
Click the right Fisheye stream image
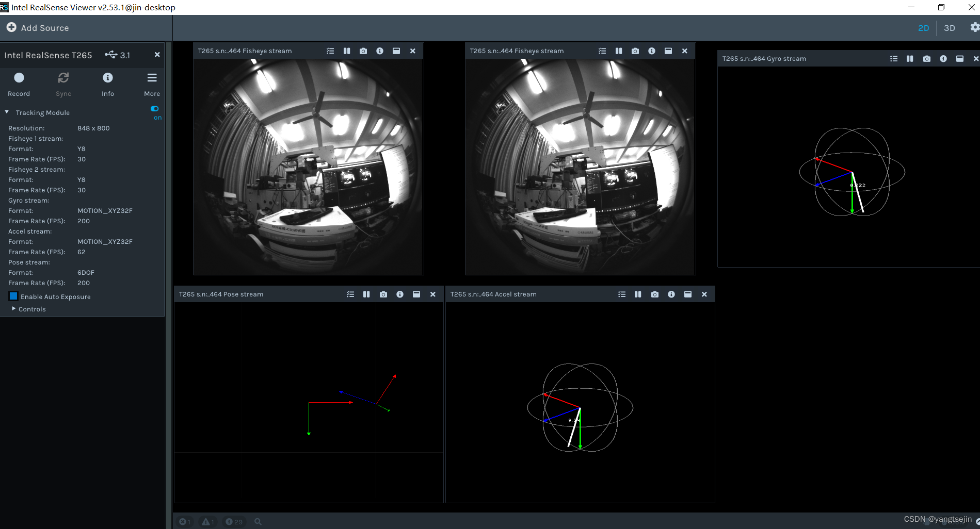tap(581, 167)
